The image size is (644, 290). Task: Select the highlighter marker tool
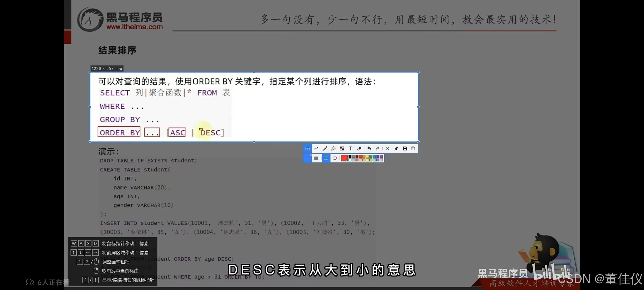333,148
